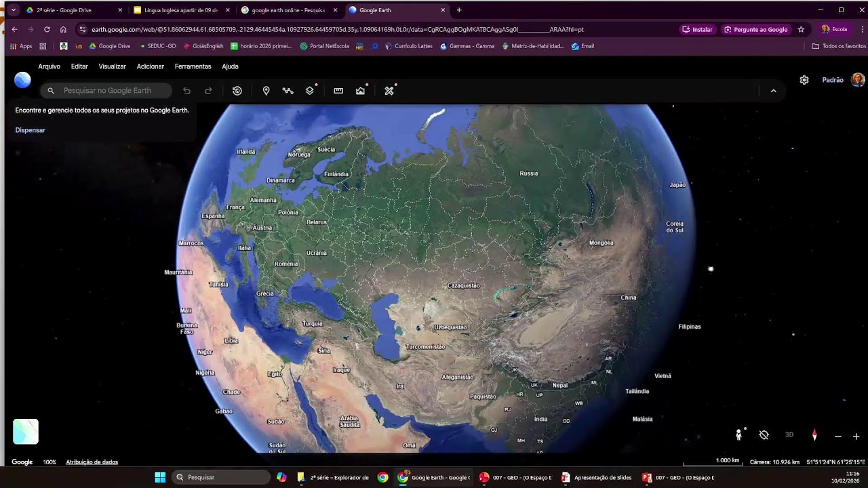Dismiss the projects tip via Dispensar
Viewport: 868px width, 488px height.
pos(31,130)
